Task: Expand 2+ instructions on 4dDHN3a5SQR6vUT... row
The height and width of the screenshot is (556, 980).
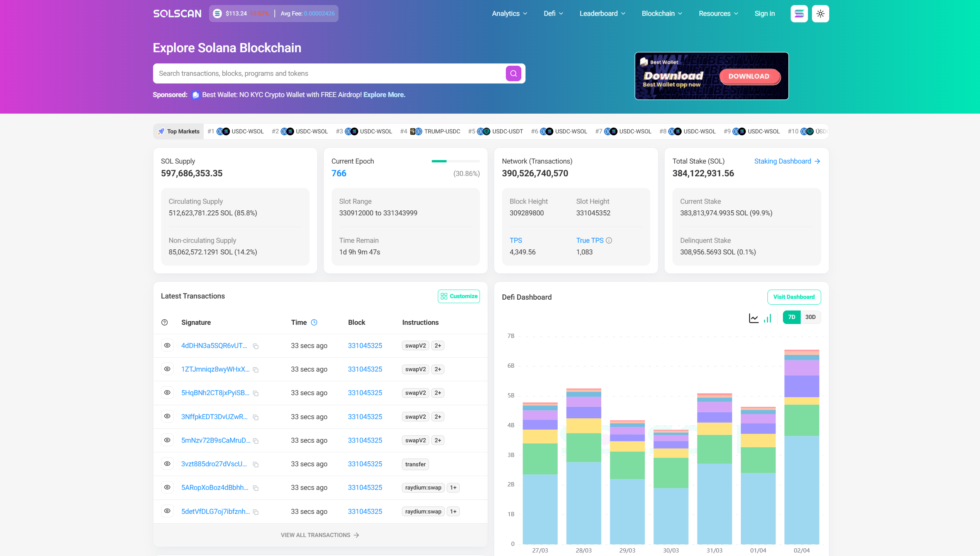Action: [x=438, y=346]
